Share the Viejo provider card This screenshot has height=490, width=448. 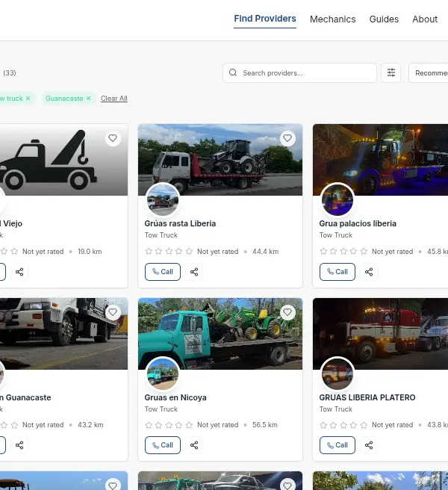click(x=19, y=272)
